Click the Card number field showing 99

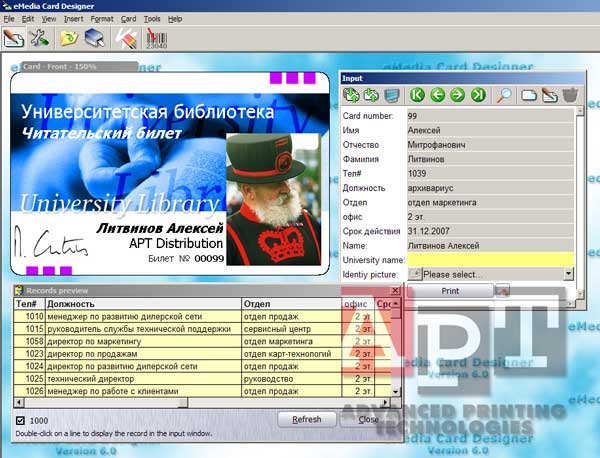(490, 116)
